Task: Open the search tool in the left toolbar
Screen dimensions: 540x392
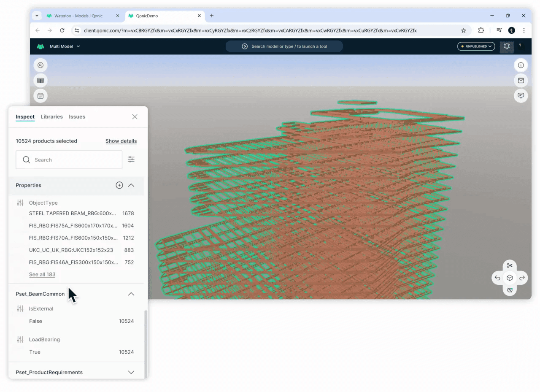Action: 40,65
